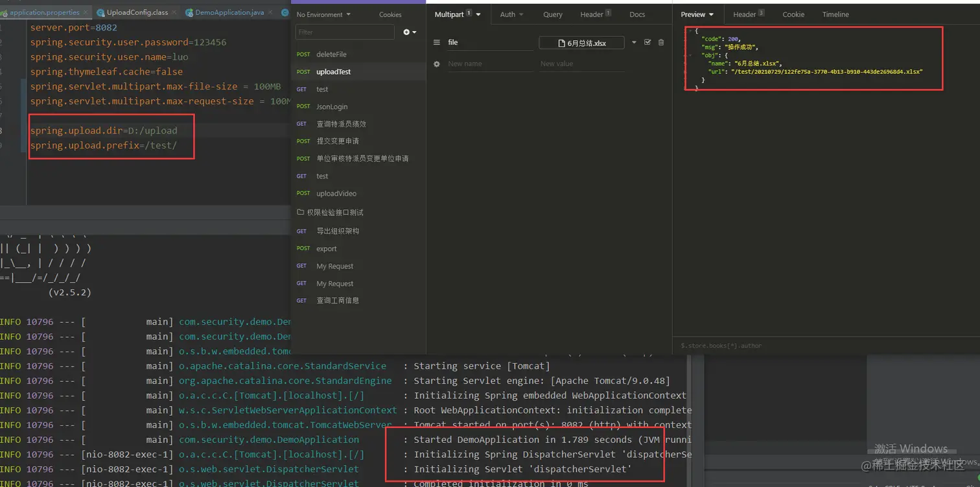Open the 导出组织架构 GET request
Image resolution: width=980 pixels, height=487 pixels.
(358, 231)
